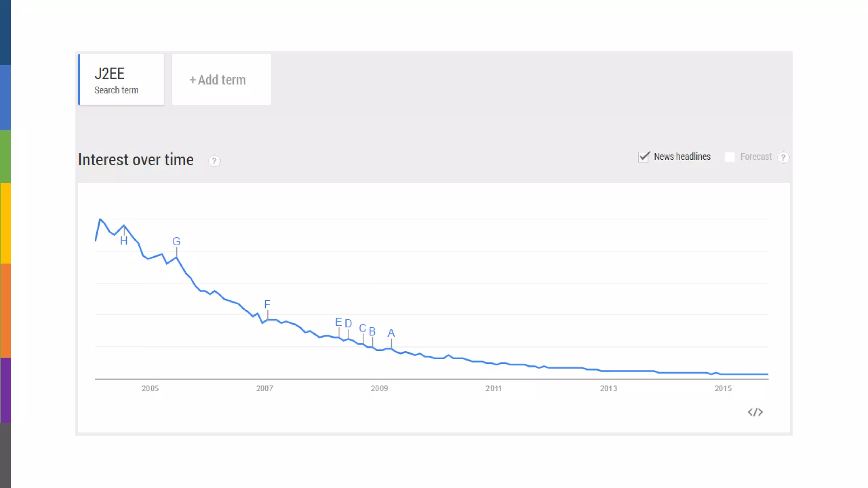The width and height of the screenshot is (868, 488).
Task: Open news headline marker G
Action: tap(176, 241)
